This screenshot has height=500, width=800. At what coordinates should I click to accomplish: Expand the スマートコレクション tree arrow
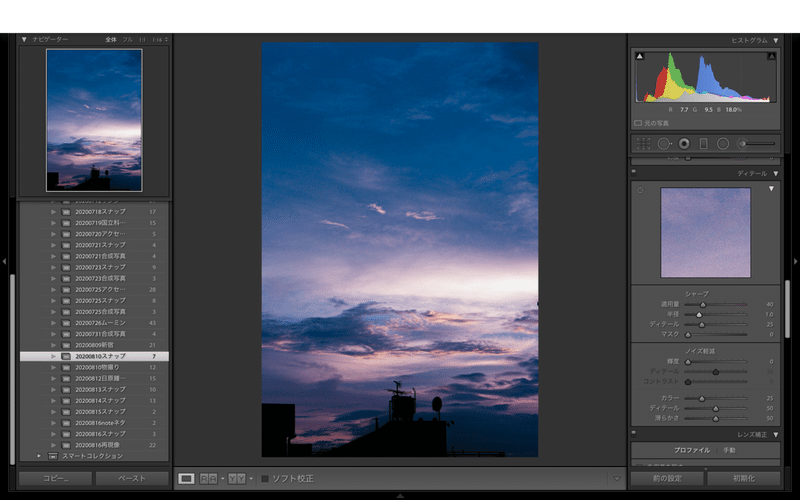39,456
